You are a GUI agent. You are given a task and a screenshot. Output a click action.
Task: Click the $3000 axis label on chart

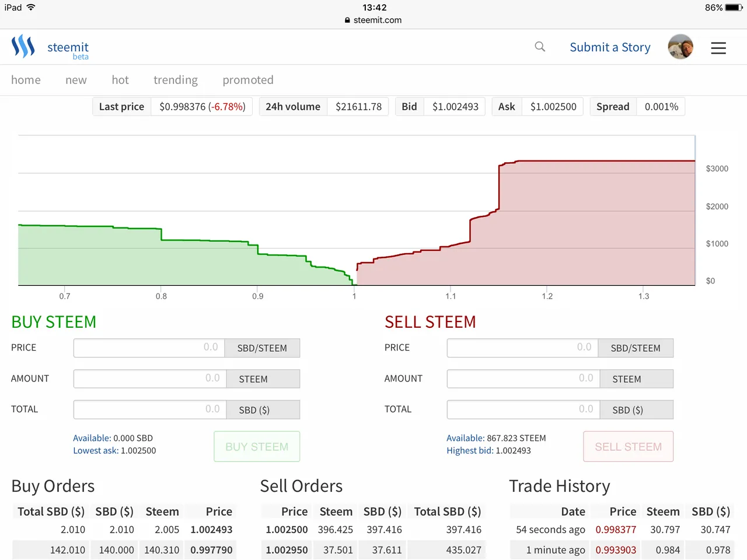[717, 169]
